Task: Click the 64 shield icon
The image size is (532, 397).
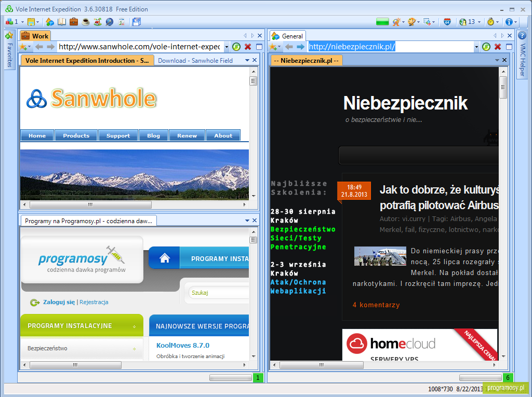Action: click(447, 22)
